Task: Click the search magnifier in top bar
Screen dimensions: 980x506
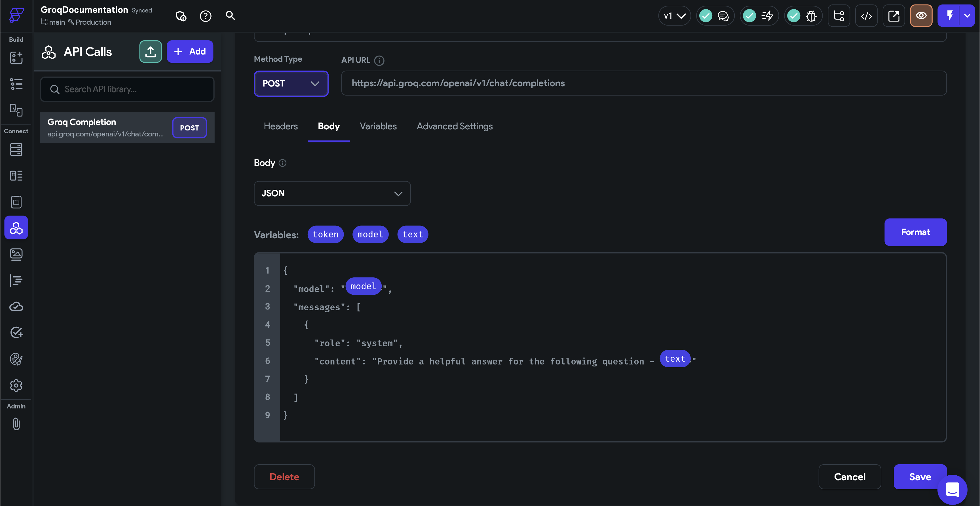Action: 230,16
